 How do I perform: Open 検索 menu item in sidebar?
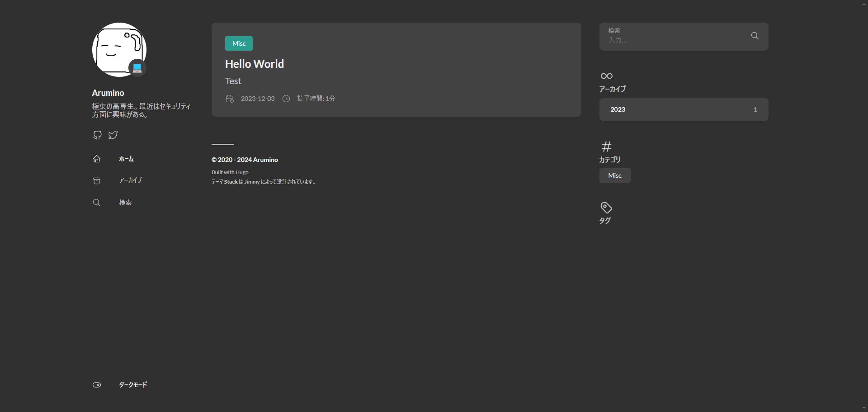[x=125, y=203]
